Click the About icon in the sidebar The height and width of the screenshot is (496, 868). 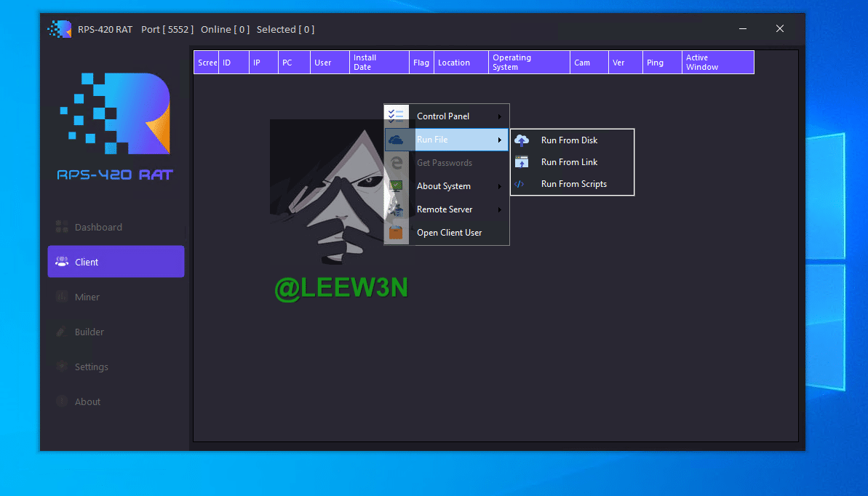[62, 401]
